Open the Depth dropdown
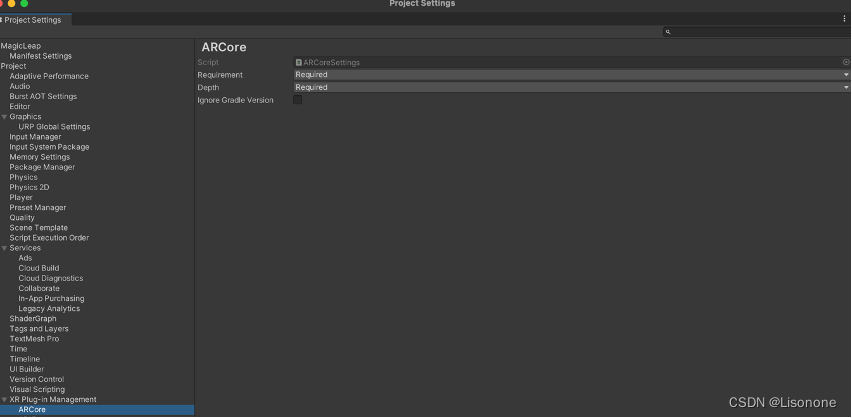 point(572,88)
